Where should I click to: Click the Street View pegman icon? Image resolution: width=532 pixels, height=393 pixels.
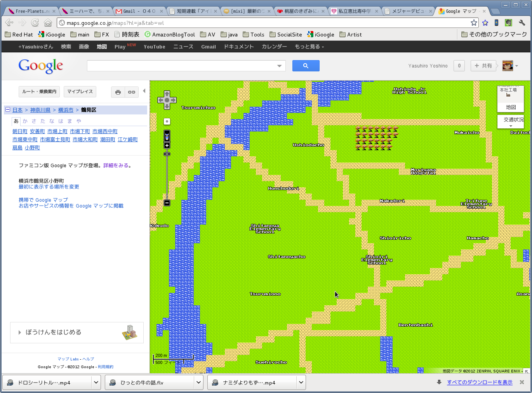[x=167, y=136]
